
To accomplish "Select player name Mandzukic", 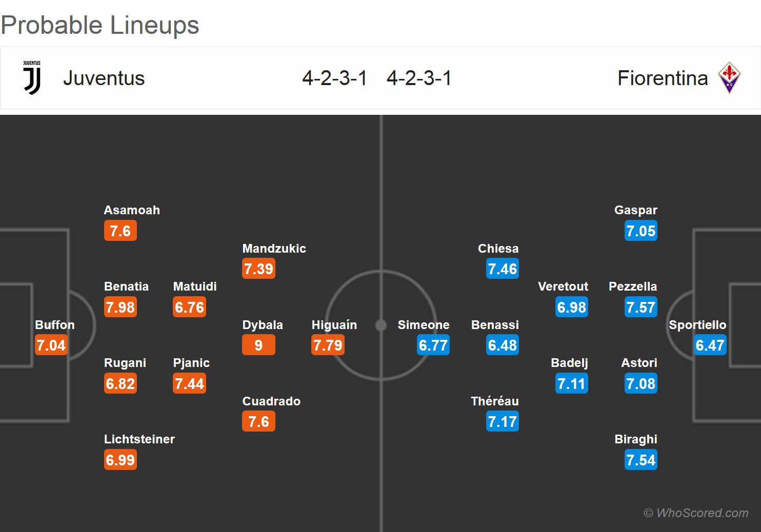I will pyautogui.click(x=274, y=249).
